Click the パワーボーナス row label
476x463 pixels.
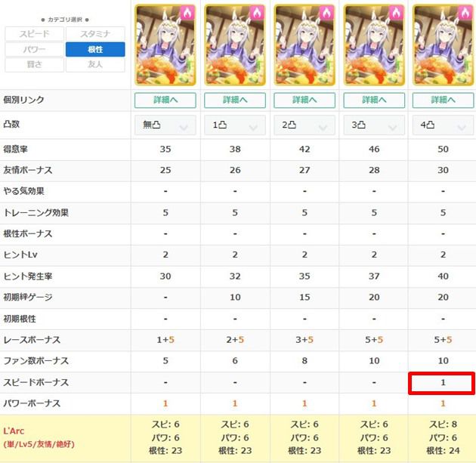point(32,403)
